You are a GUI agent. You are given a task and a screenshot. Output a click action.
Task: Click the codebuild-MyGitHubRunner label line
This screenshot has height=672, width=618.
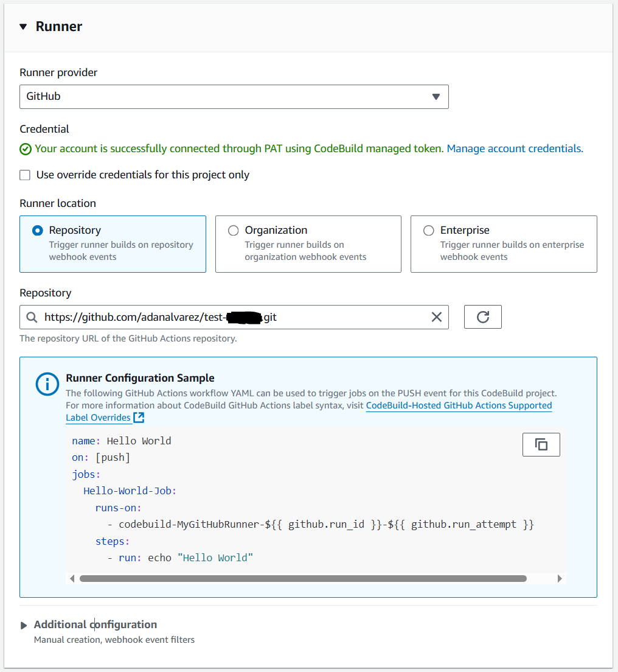tap(321, 525)
